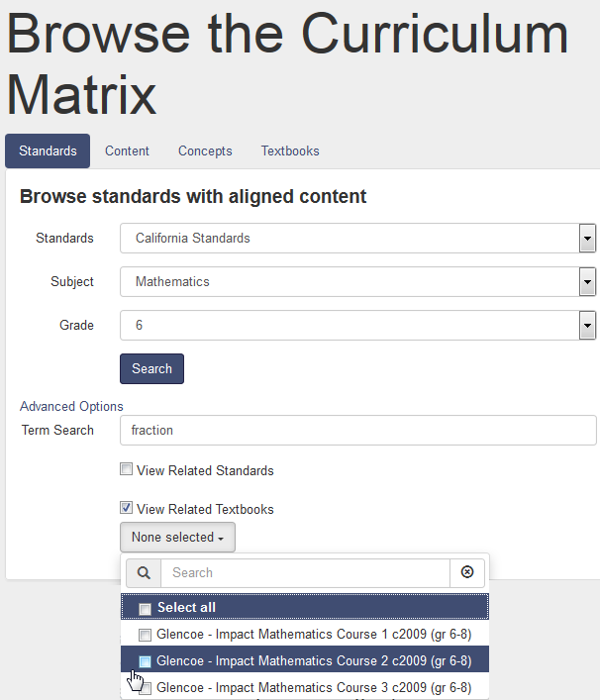Image resolution: width=600 pixels, height=700 pixels.
Task: Click the magnifying glass search icon
Action: tap(144, 572)
